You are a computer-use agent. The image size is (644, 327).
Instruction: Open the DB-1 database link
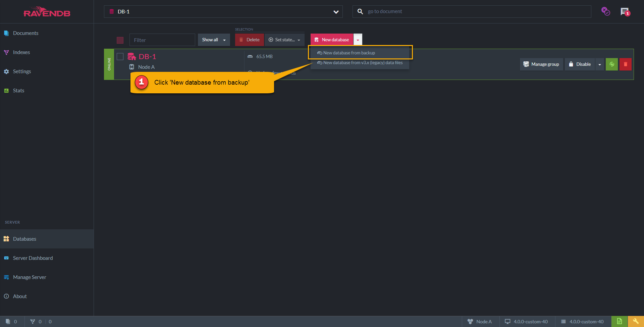[148, 57]
